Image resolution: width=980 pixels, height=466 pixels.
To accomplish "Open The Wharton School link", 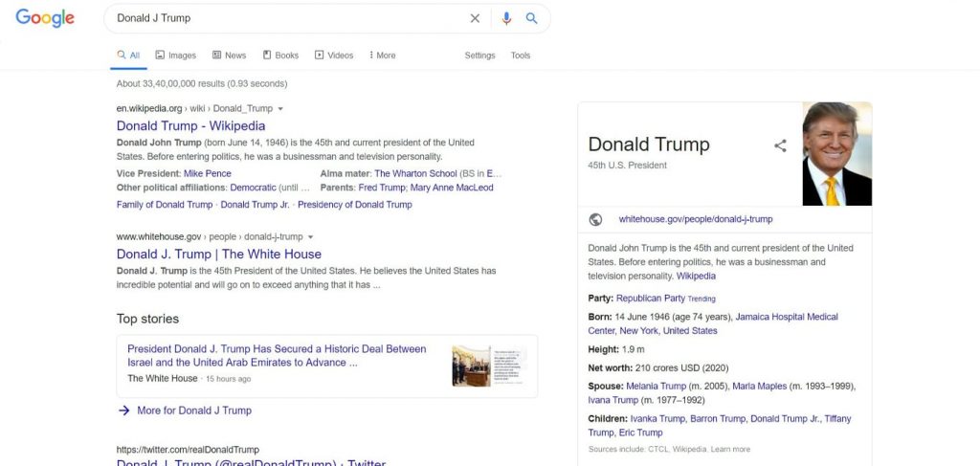I will [415, 173].
